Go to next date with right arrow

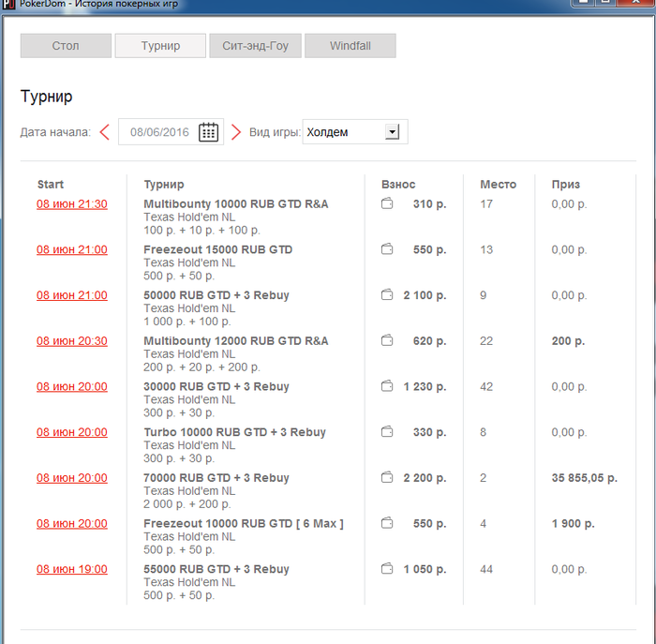tap(236, 132)
